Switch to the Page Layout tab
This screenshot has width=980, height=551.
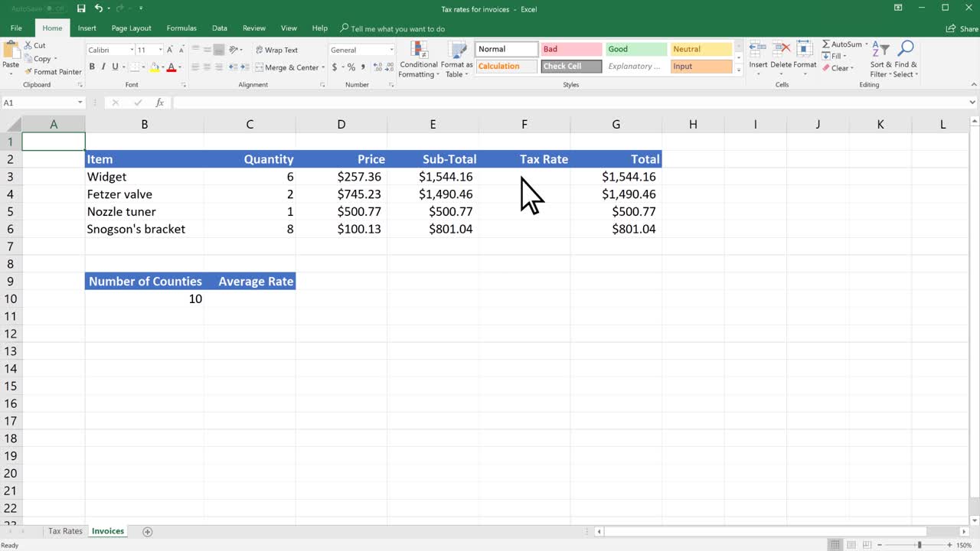tap(131, 28)
